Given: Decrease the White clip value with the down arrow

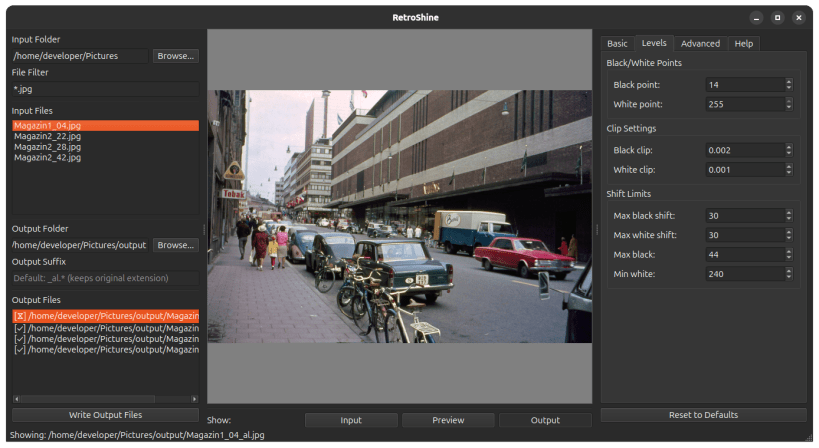Looking at the screenshot, I should (789, 172).
